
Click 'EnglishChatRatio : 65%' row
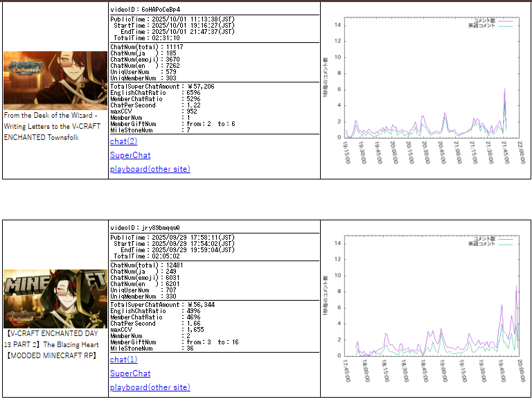(155, 93)
